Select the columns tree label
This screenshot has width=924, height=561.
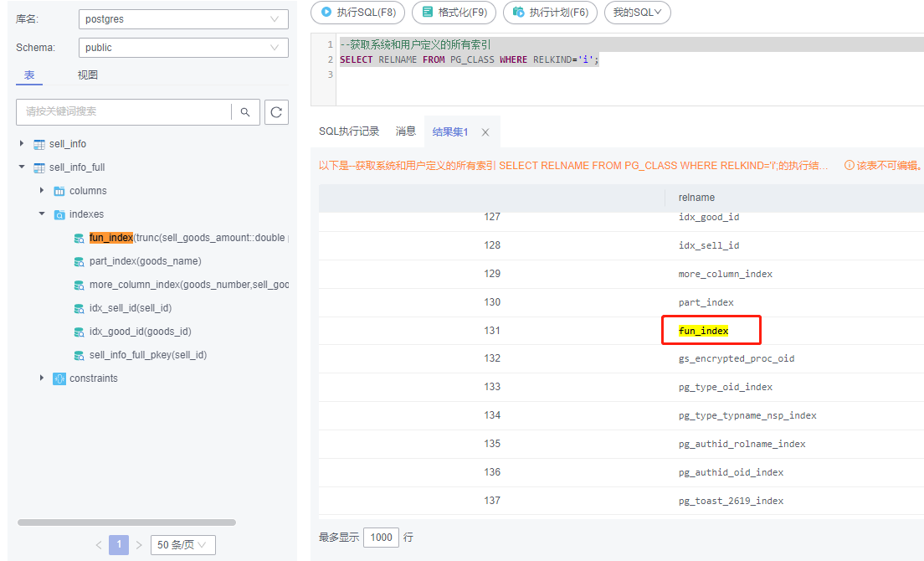[x=89, y=191]
